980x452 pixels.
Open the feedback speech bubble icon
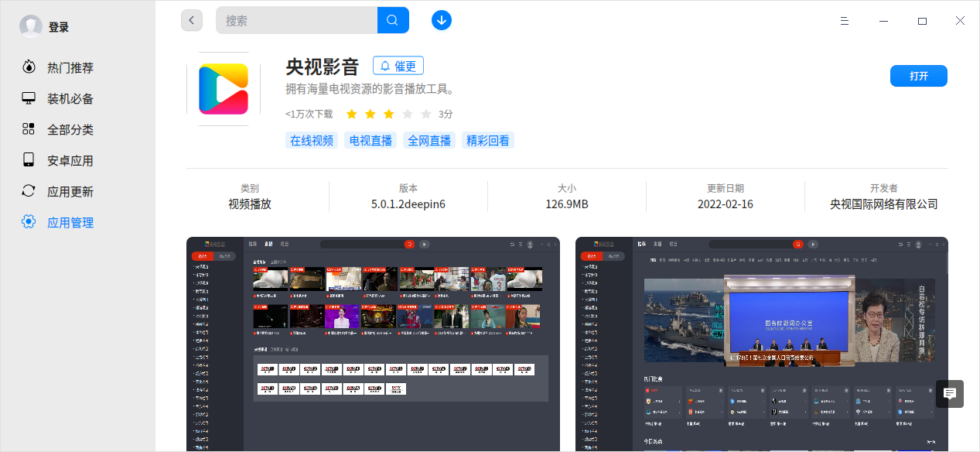[x=949, y=394]
